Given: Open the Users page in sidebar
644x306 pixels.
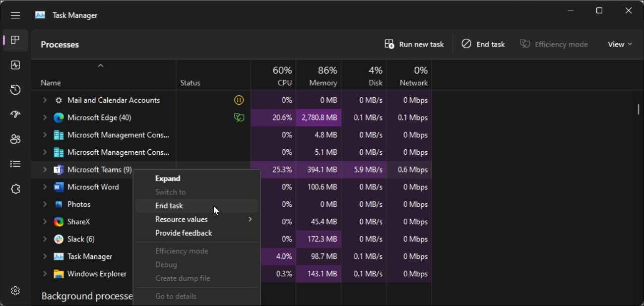Looking at the screenshot, I should click(15, 139).
